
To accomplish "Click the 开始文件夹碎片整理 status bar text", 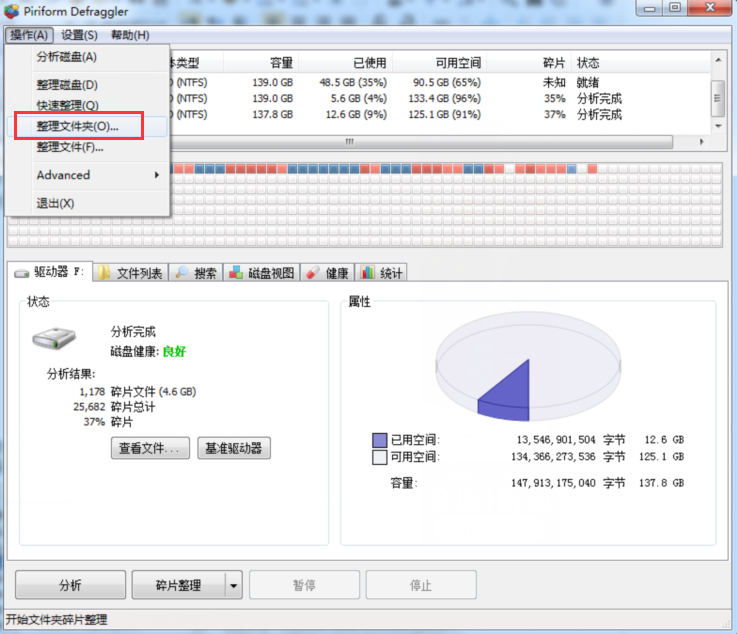I will tap(56, 620).
